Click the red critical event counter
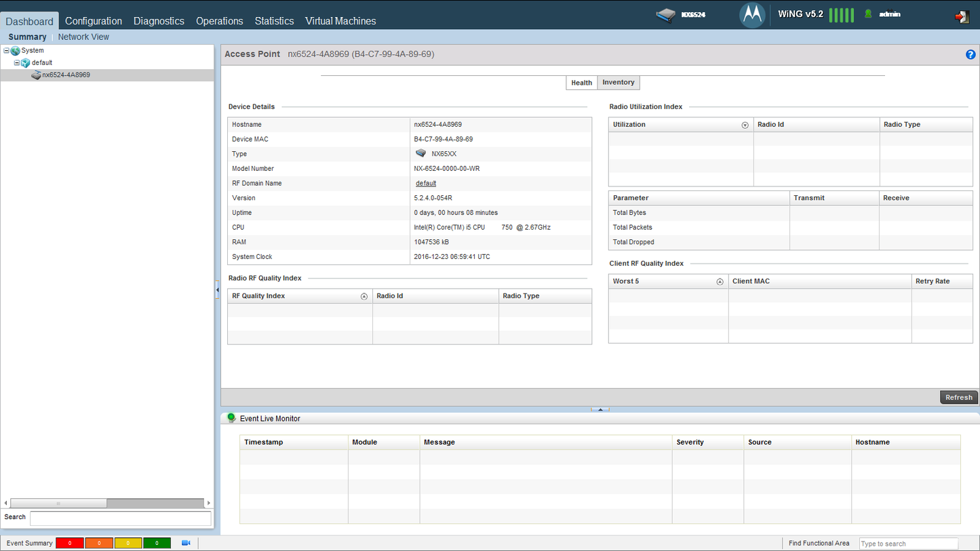The image size is (980, 551). point(70,543)
